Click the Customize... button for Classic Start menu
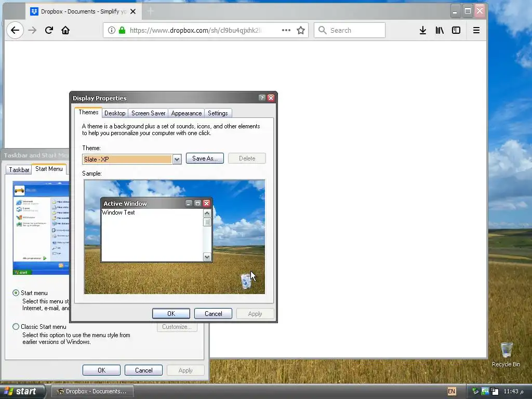Screen dimensions: 532x399 coord(177,327)
